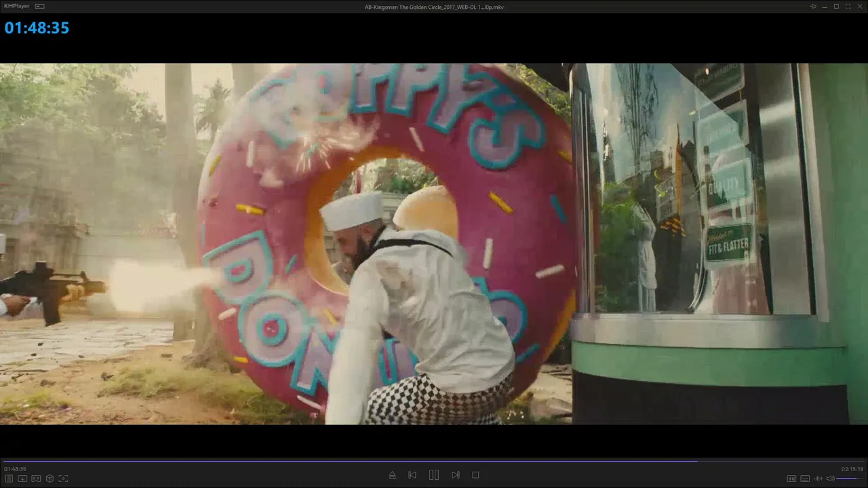Enter fullscreen mode from title bar
Screen dimensions: 868x488
[x=848, y=7]
